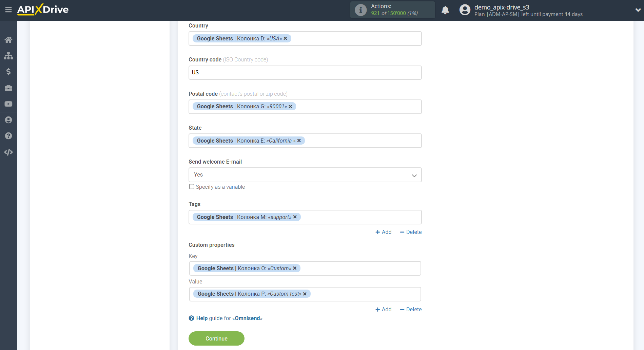Expand the account menu chevron top right
The image size is (644, 350).
pos(637,10)
